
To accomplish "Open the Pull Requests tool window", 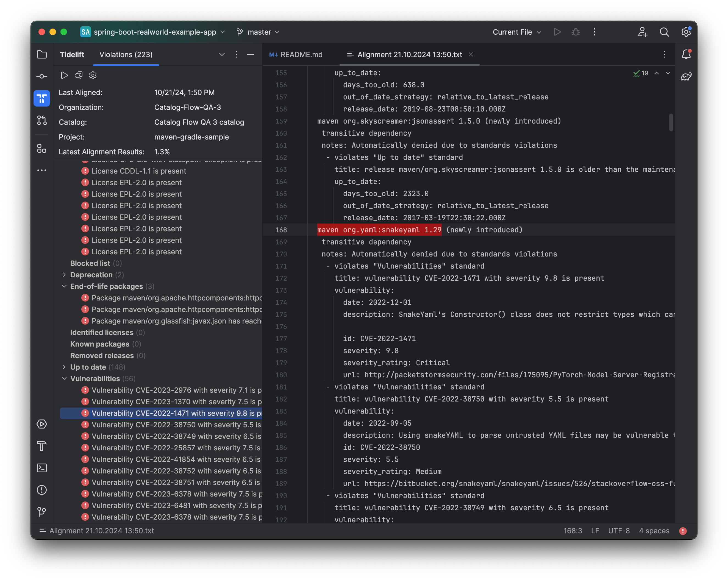I will click(x=41, y=120).
